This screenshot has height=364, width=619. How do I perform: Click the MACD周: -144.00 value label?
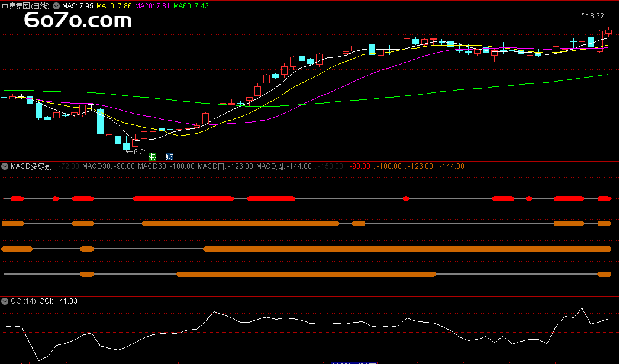tap(284, 166)
